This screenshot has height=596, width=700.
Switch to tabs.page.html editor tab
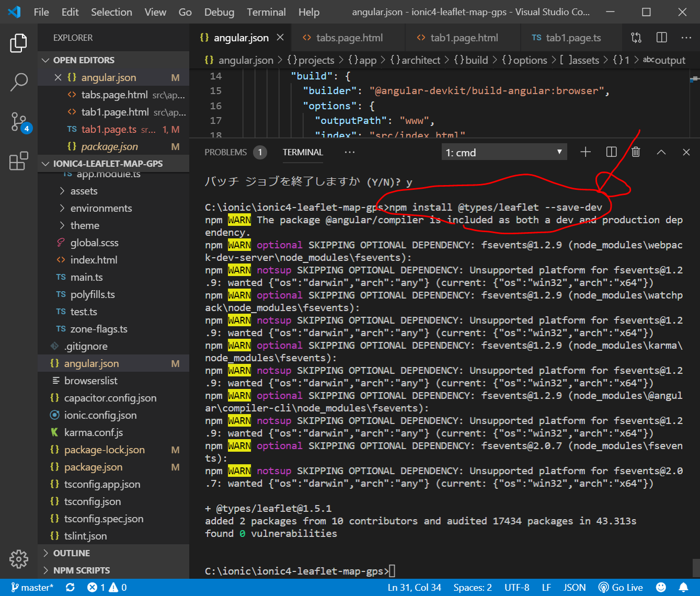click(349, 38)
